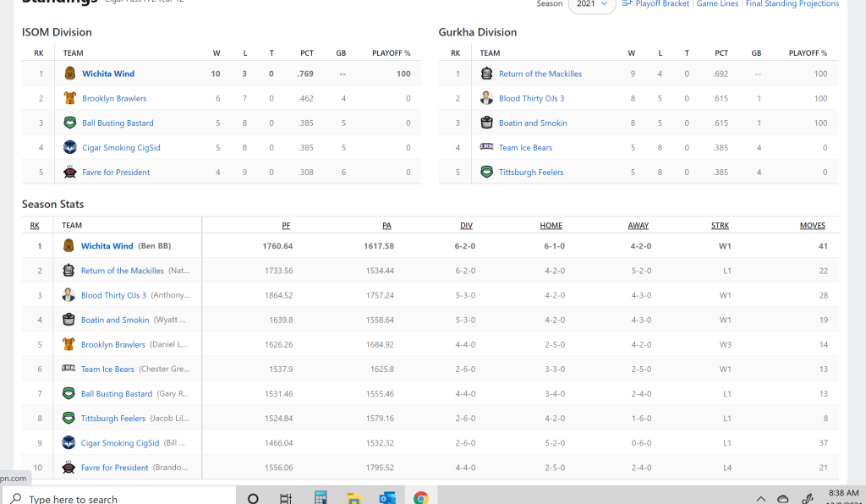Sort Season Stats by MOVES column

click(812, 226)
